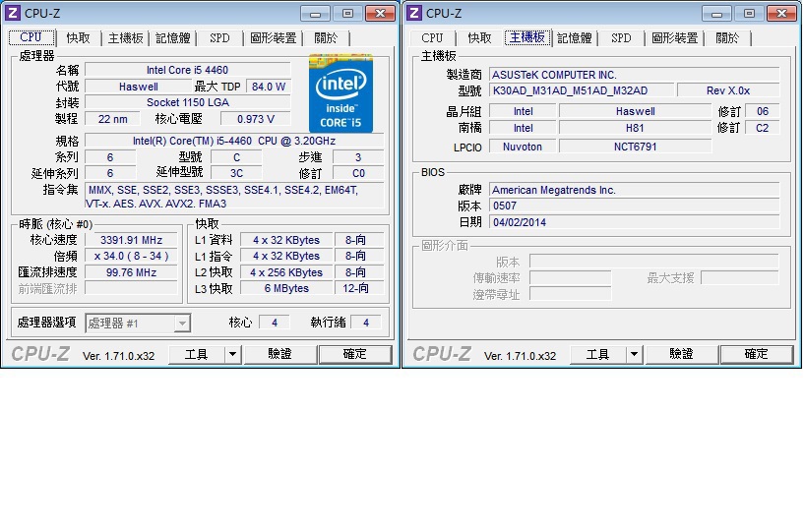Go to the CPU tab in right window
The height and width of the screenshot is (532, 804).
tap(432, 38)
